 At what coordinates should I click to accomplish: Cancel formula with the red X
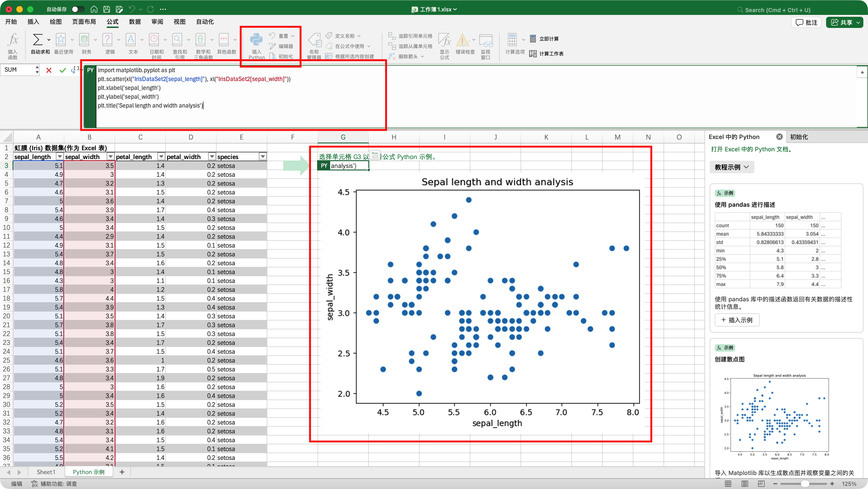(x=49, y=70)
